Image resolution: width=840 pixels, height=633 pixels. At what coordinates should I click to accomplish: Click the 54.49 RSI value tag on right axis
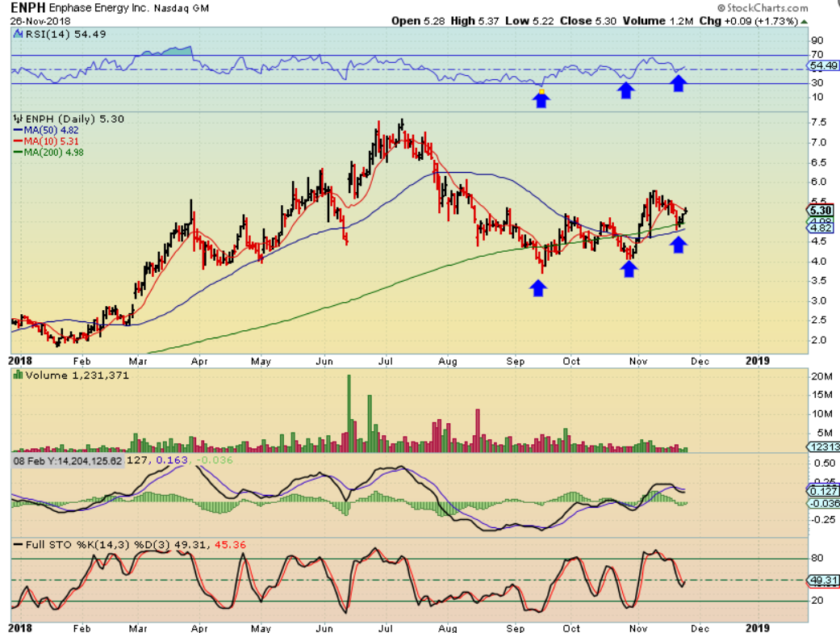(823, 66)
